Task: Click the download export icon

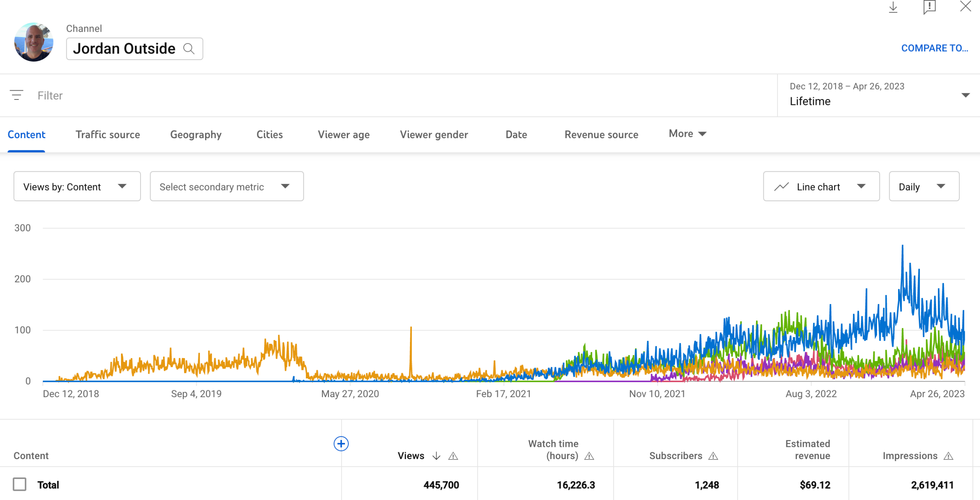Action: pos(893,7)
